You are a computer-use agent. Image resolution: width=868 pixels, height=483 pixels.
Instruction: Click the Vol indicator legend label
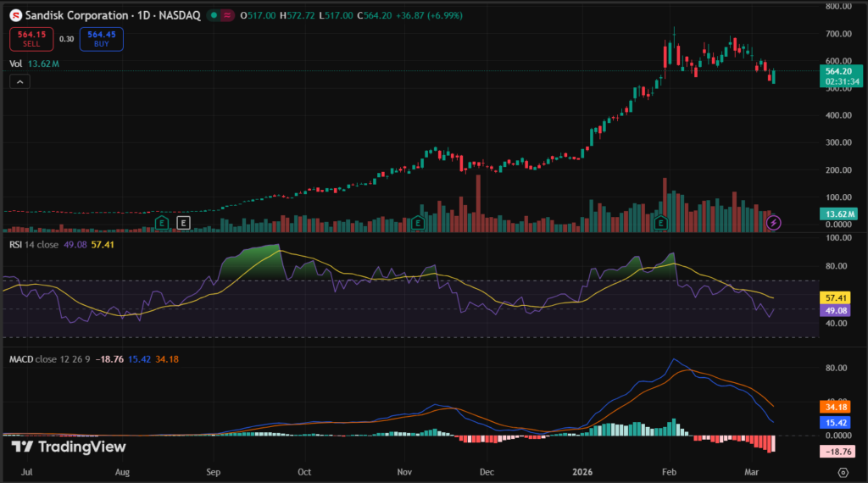tap(15, 63)
